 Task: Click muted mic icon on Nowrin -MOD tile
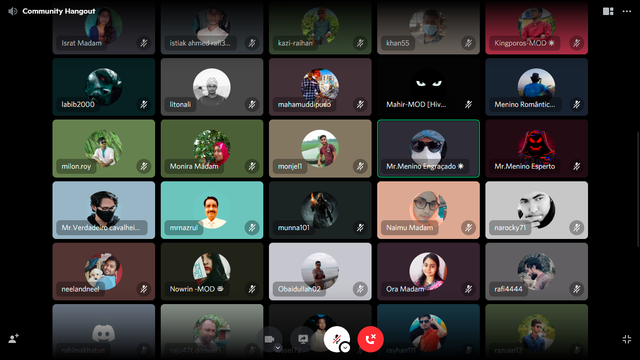click(x=252, y=289)
